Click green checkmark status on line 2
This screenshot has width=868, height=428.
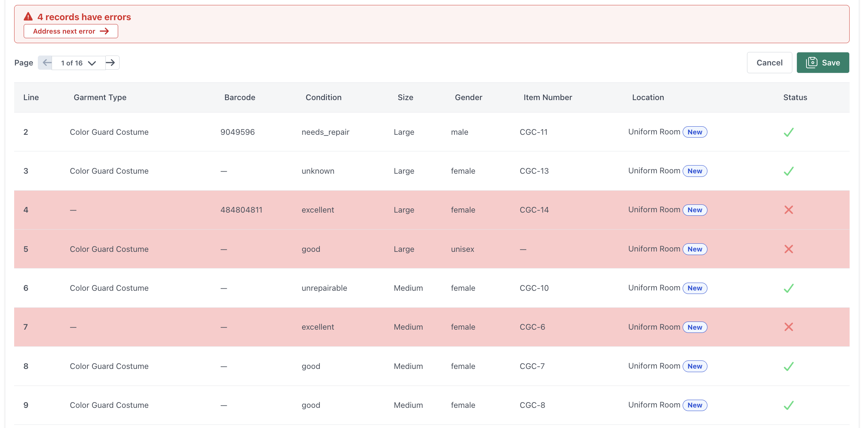[788, 132]
